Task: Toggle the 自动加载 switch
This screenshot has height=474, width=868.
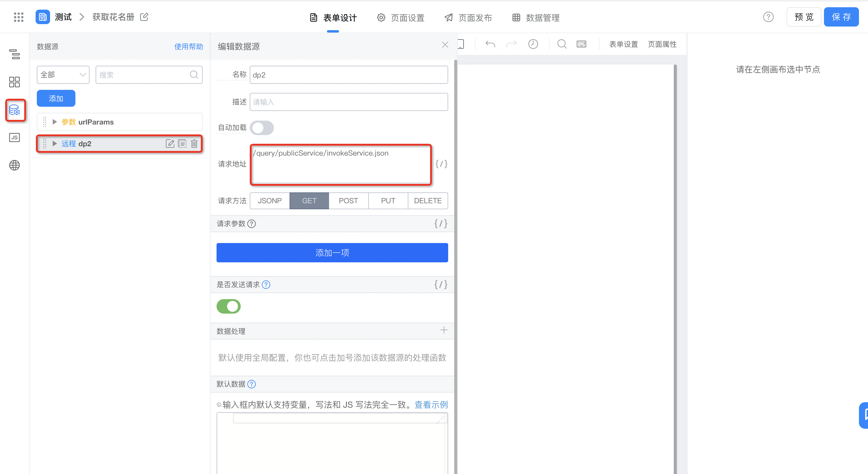Action: coord(262,128)
